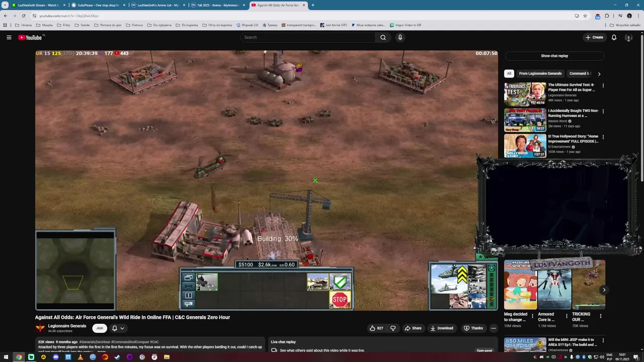Click the browser address bar
The height and width of the screenshot is (362, 644).
pyautogui.click(x=302, y=16)
